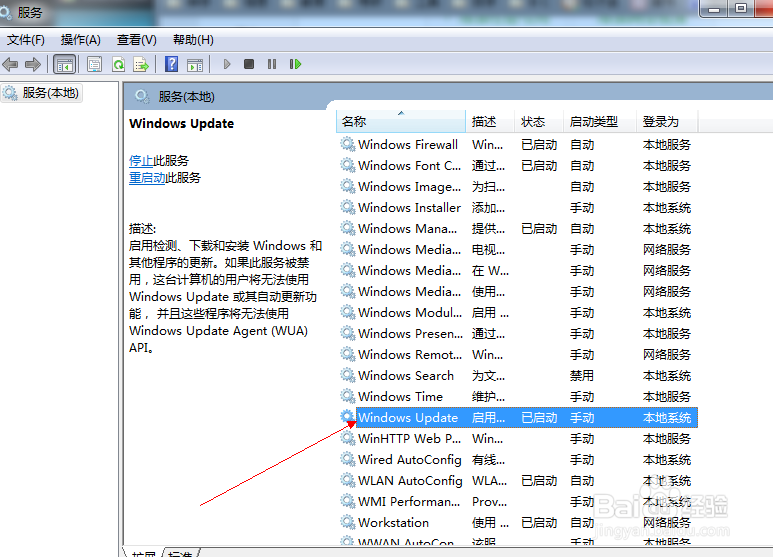
Task: Open the 查看(V) menu
Action: [137, 40]
